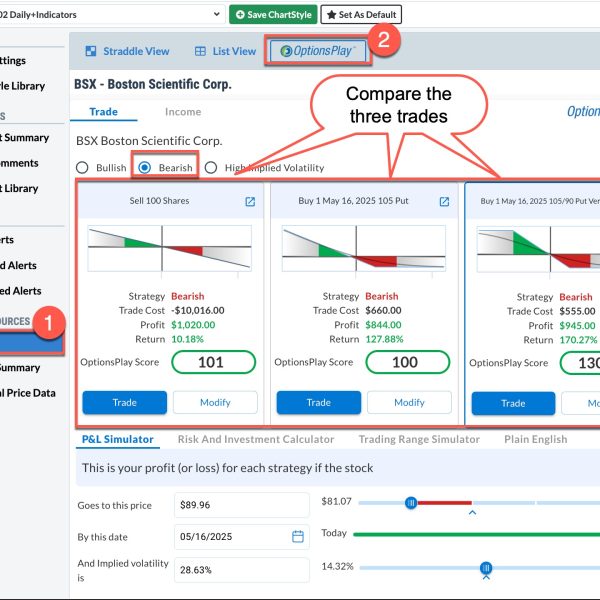Open the Comments sidebar link

click(19, 163)
